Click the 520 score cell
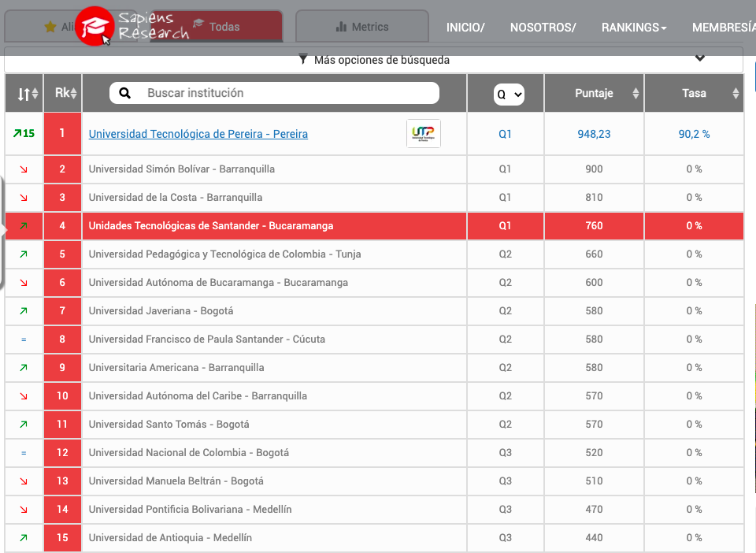Image resolution: width=756 pixels, height=553 pixels. [x=594, y=453]
